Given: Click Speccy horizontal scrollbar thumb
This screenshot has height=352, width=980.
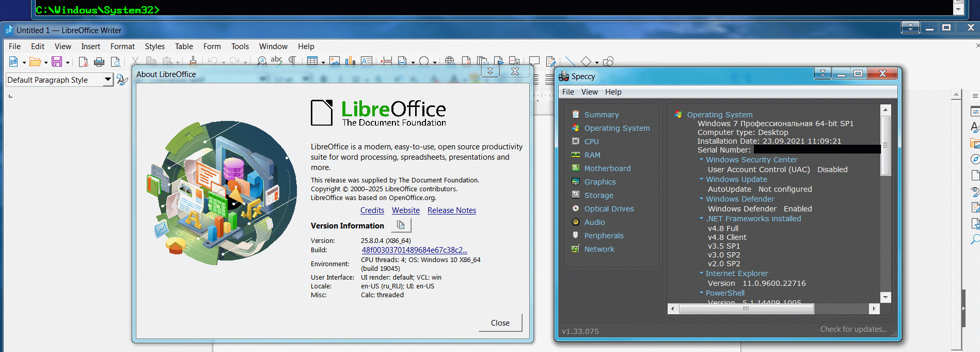Looking at the screenshot, I should tap(746, 309).
